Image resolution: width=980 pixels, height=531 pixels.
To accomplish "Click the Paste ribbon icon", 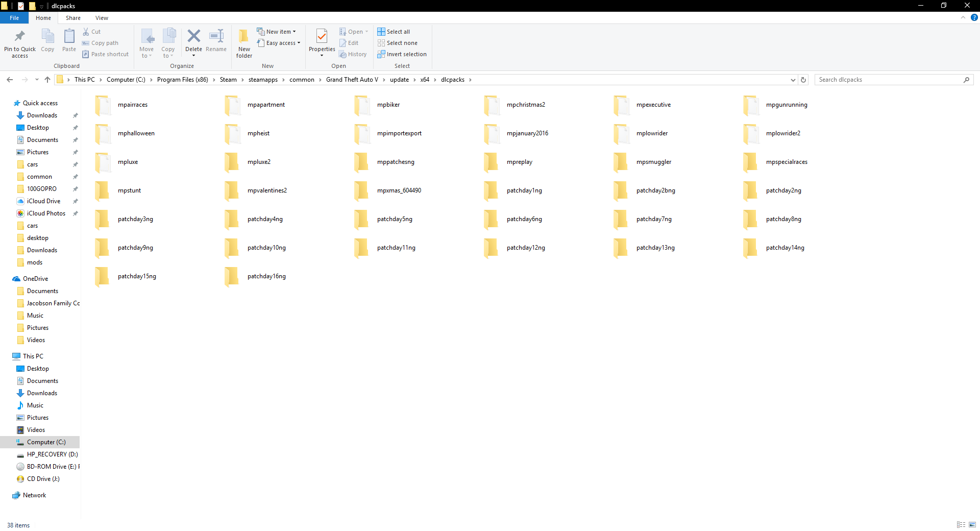I will pyautogui.click(x=69, y=37).
